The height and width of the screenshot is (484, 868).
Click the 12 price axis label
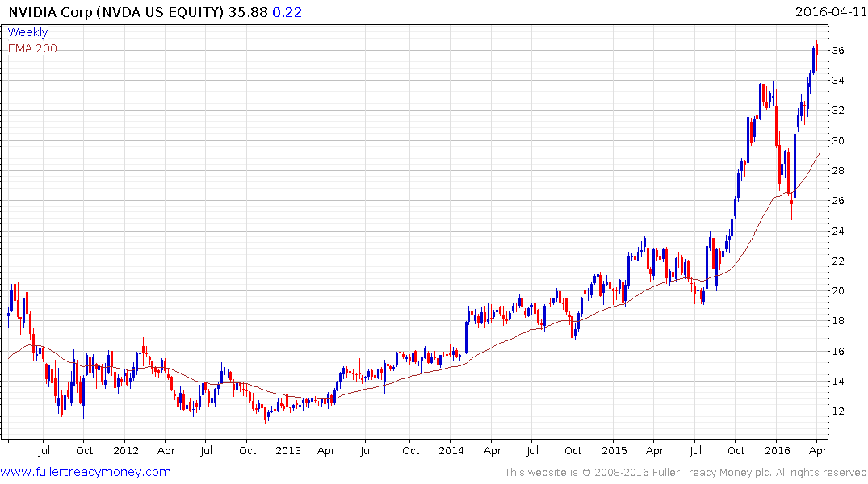point(838,411)
